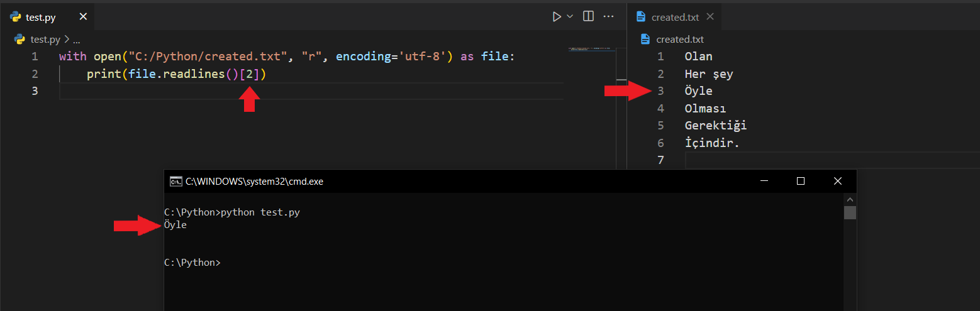This screenshot has width=980, height=311.
Task: Split the editor to the right
Action: coord(589,17)
